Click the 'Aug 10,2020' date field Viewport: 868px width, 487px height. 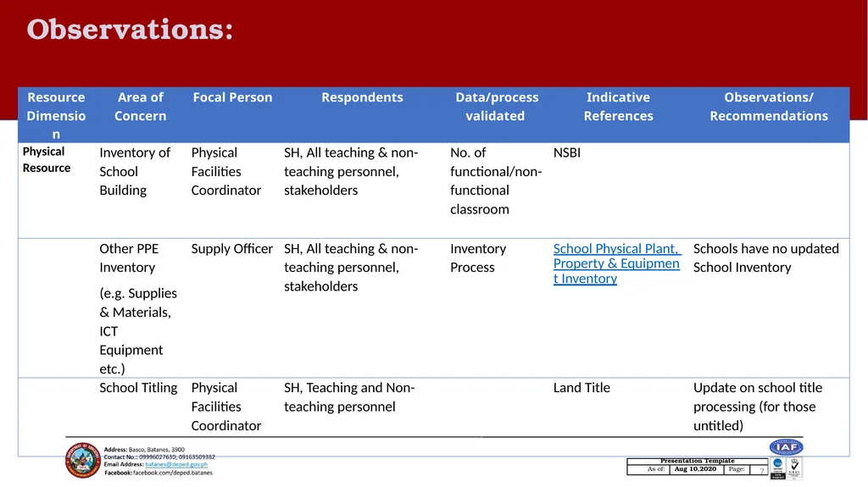point(695,469)
